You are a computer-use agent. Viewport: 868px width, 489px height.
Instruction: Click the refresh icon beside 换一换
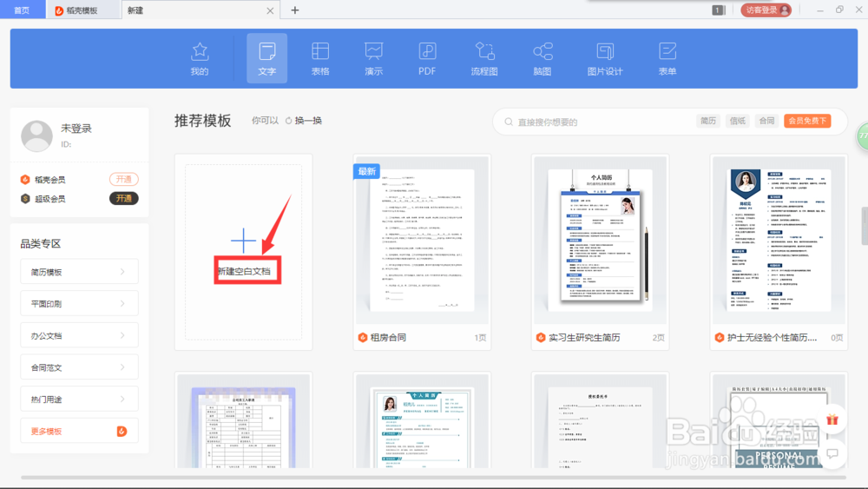pyautogui.click(x=288, y=121)
